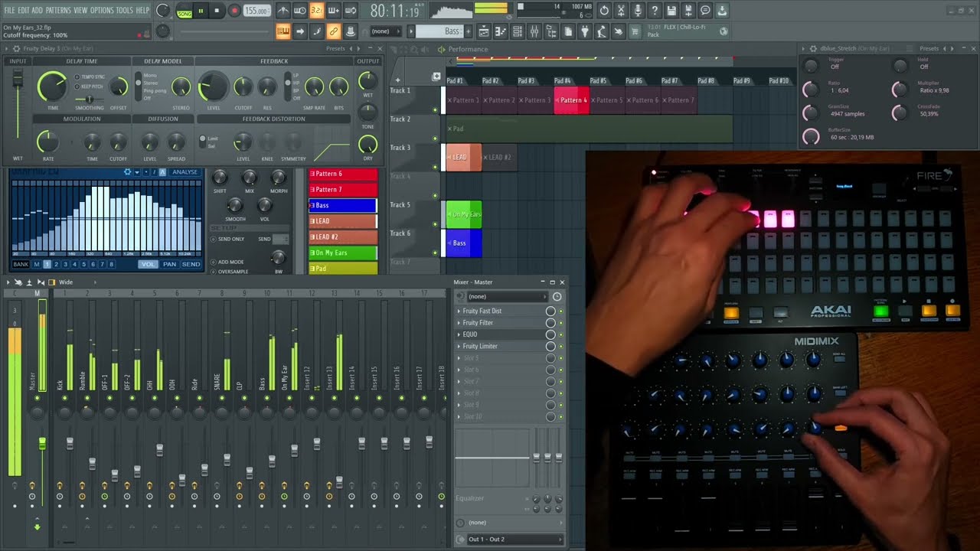The width and height of the screenshot is (980, 551).
Task: Click the red record button
Action: click(234, 11)
